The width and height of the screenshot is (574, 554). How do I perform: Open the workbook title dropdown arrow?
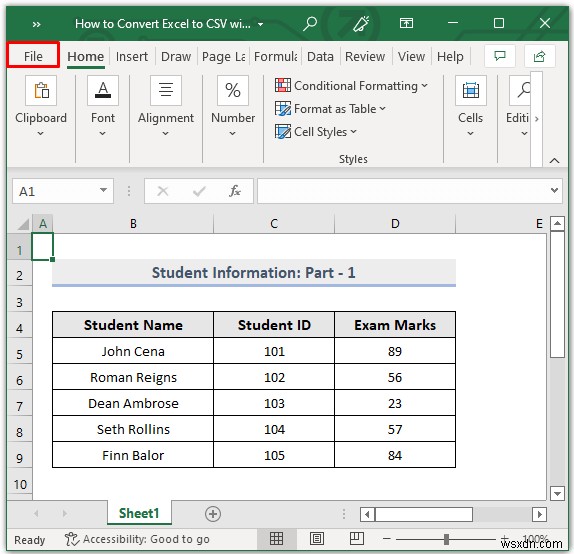point(260,25)
